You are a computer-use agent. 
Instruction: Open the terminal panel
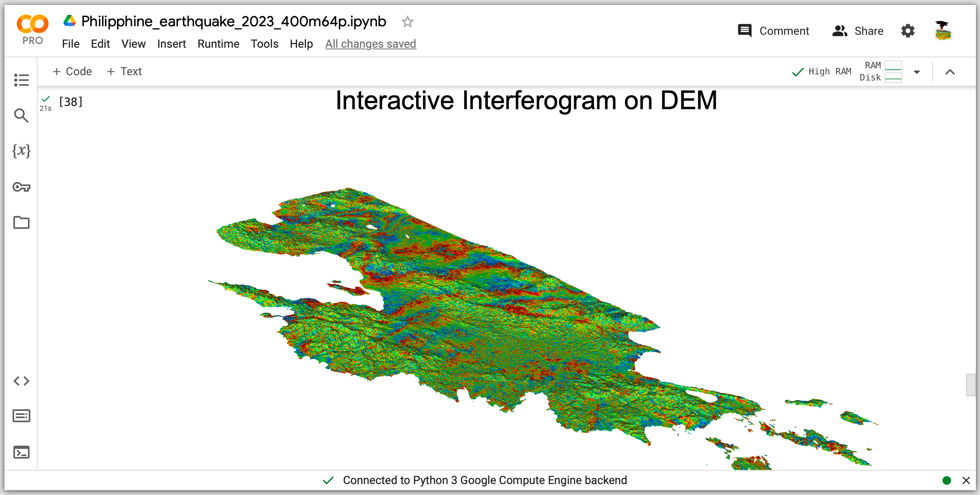click(21, 452)
